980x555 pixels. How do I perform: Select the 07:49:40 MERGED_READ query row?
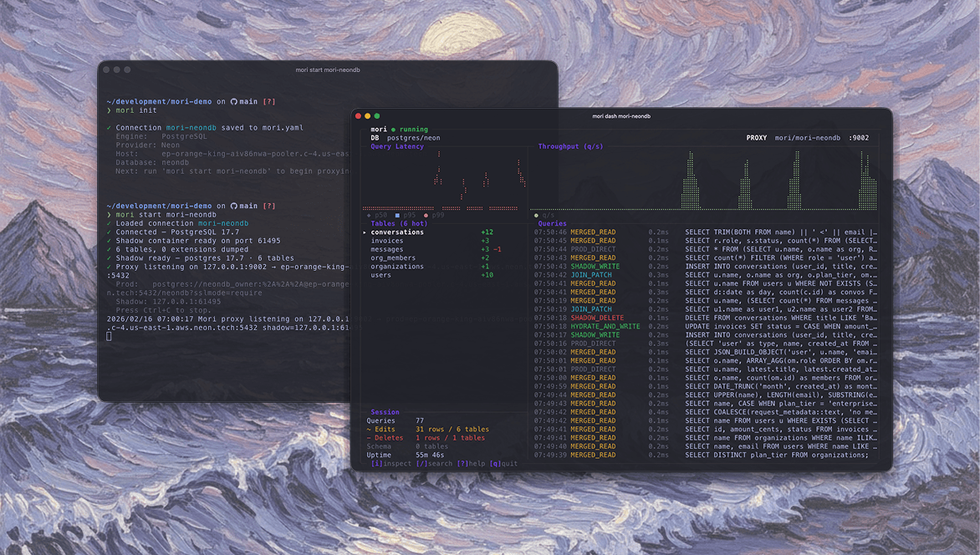pyautogui.click(x=706, y=446)
